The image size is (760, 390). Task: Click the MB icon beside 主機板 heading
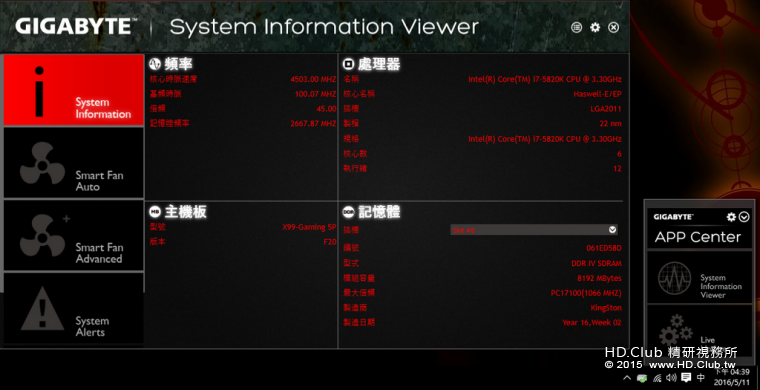tap(155, 212)
